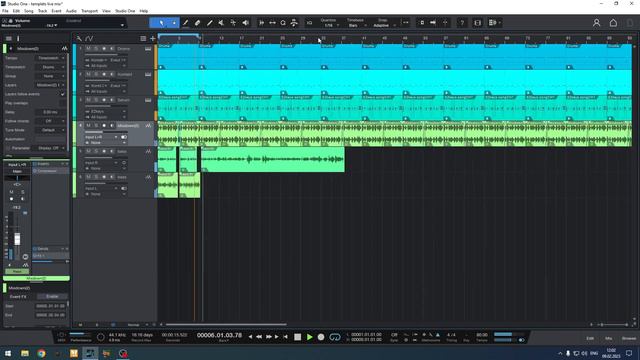Toggle the Loop button in transport
This screenshot has width=640, height=360.
pos(335,337)
